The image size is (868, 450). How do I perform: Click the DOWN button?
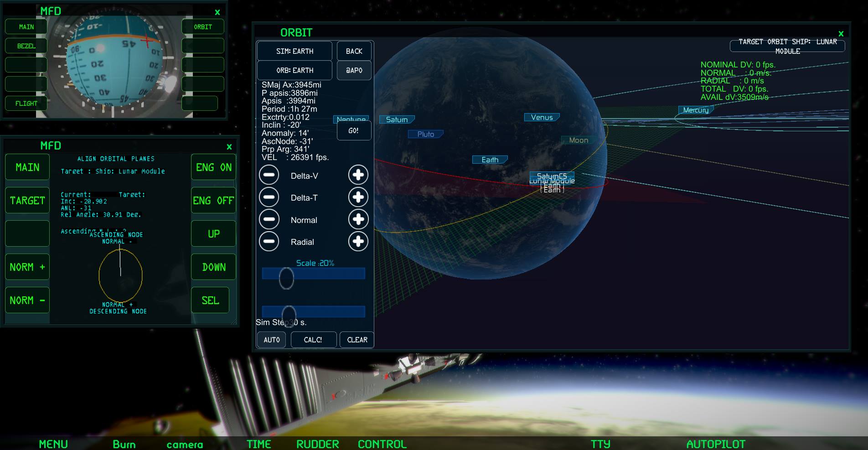coord(213,267)
